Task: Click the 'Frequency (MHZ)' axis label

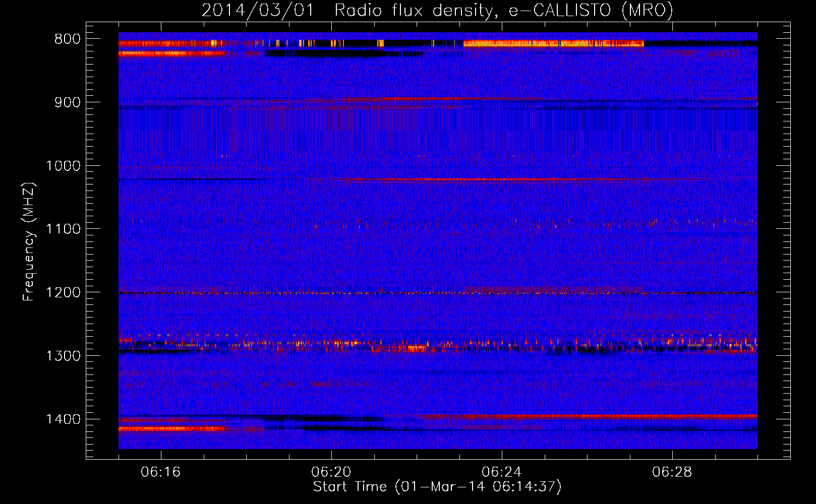Action: [29, 242]
